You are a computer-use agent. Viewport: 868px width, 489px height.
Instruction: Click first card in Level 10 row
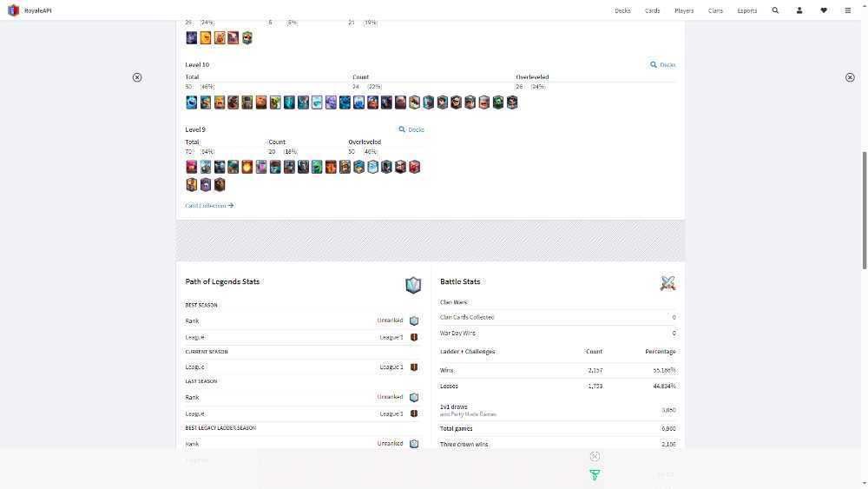(192, 102)
